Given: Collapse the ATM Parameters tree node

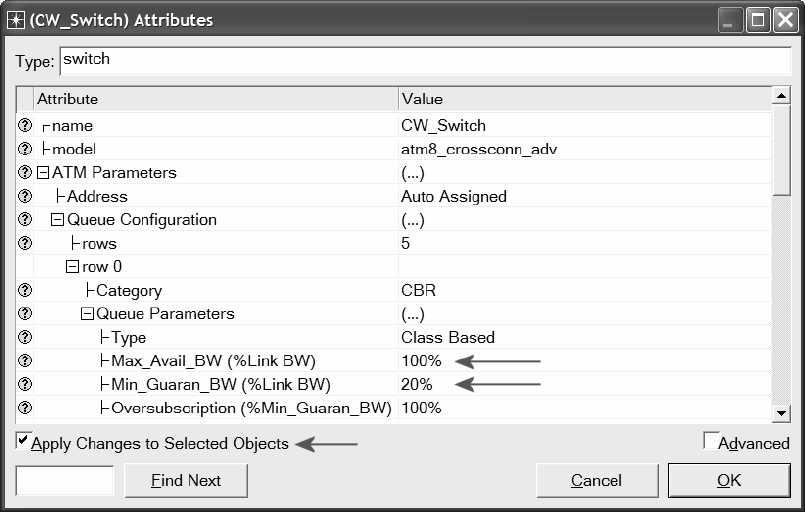Looking at the screenshot, I should pyautogui.click(x=43, y=173).
